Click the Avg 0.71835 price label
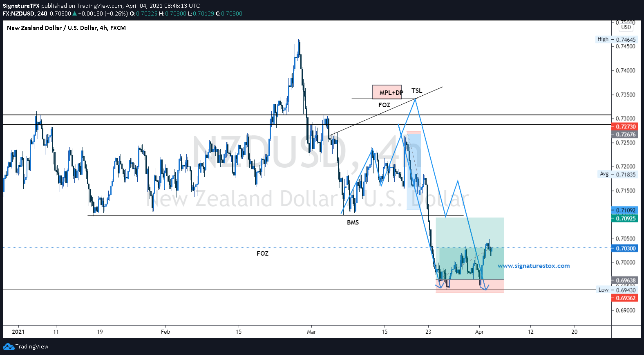 (x=617, y=174)
